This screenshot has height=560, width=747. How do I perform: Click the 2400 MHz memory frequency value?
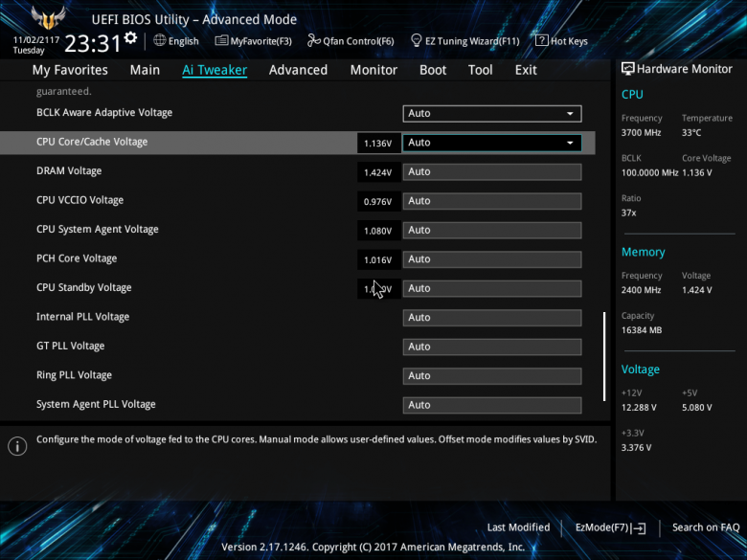641,290
